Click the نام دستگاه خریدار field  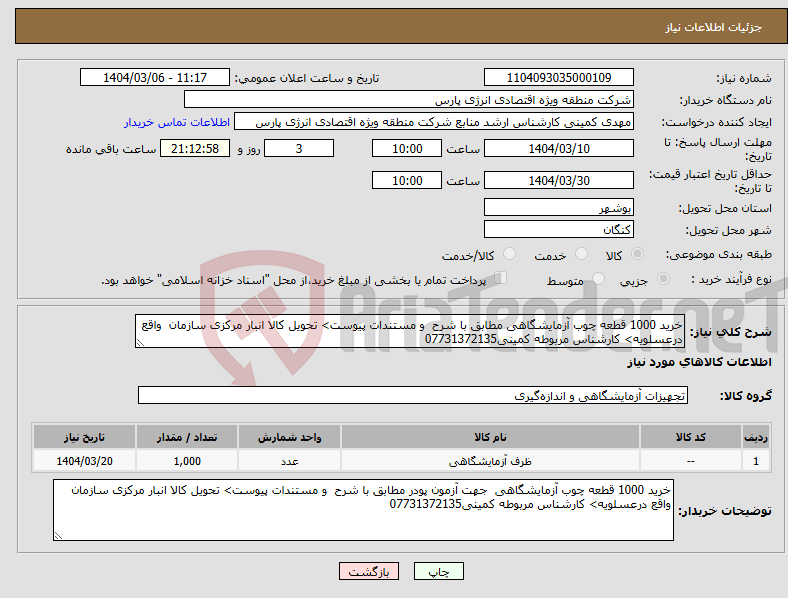pos(409,99)
